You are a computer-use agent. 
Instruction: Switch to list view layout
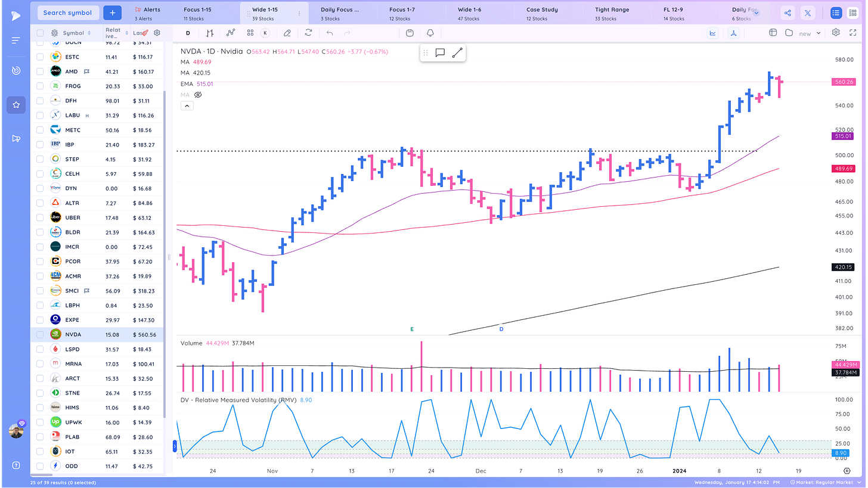click(x=836, y=13)
